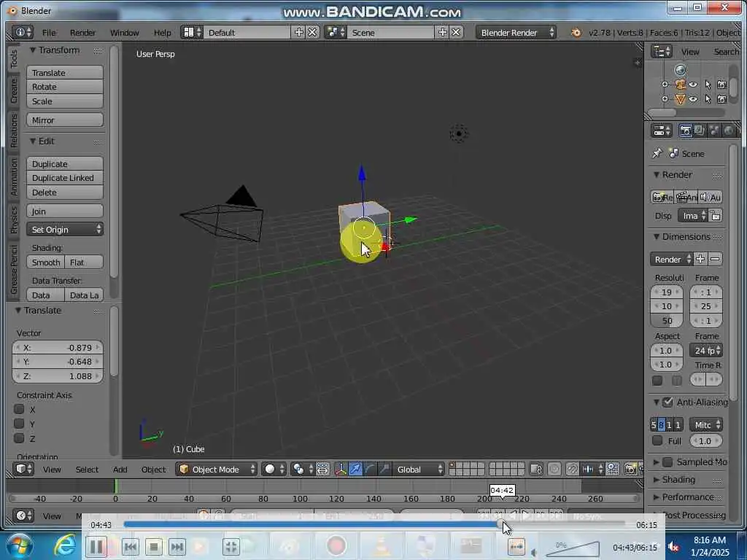
Task: Open the scene properties tab icon
Action: tap(713, 131)
